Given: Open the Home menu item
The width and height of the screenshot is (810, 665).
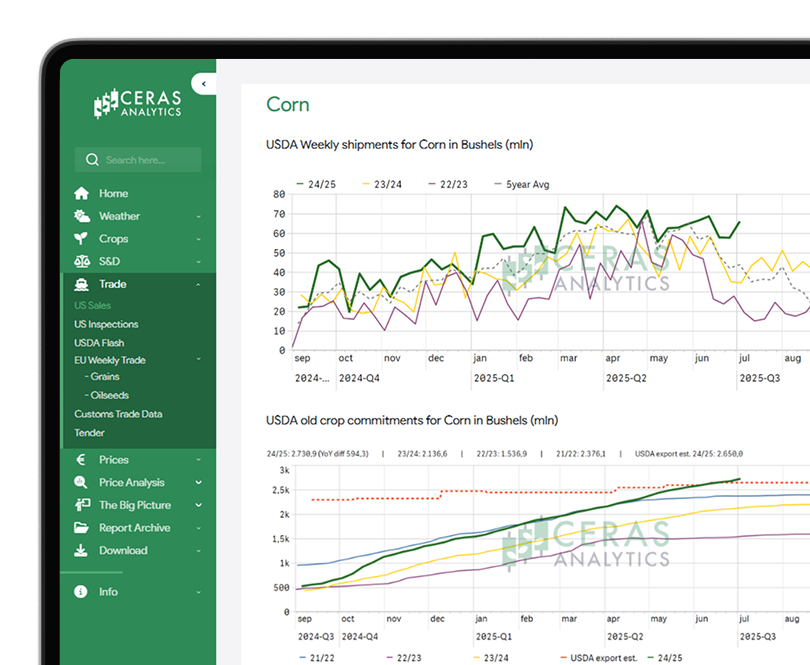Looking at the screenshot, I should click(114, 193).
